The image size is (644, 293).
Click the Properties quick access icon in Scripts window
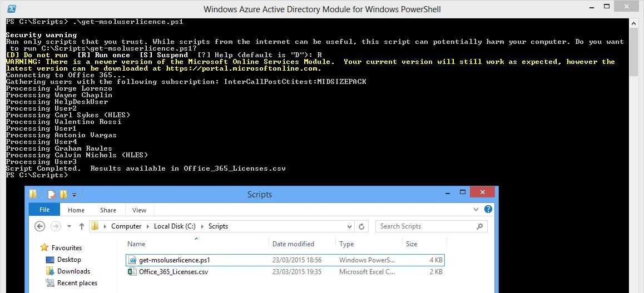[52, 194]
